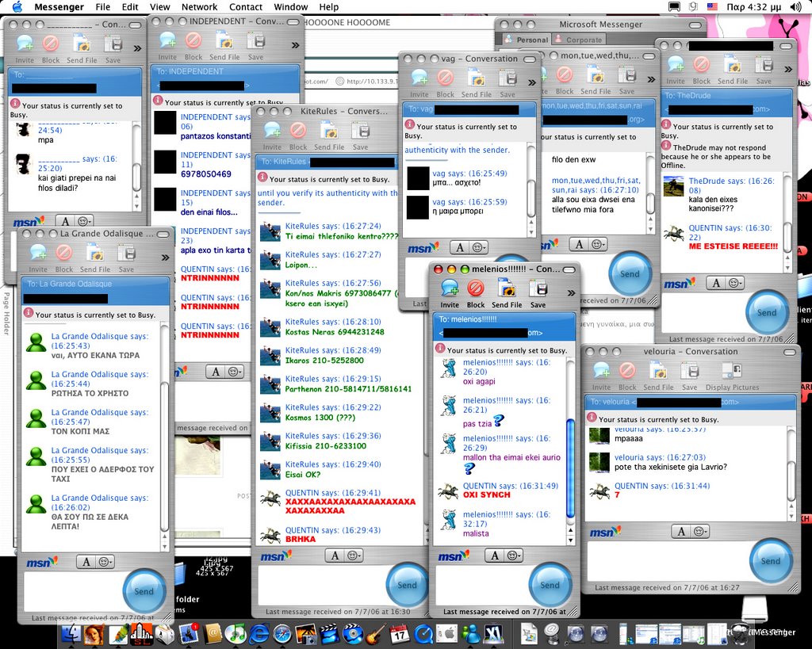
Task: Open iCal from the Dock
Action: click(400, 633)
